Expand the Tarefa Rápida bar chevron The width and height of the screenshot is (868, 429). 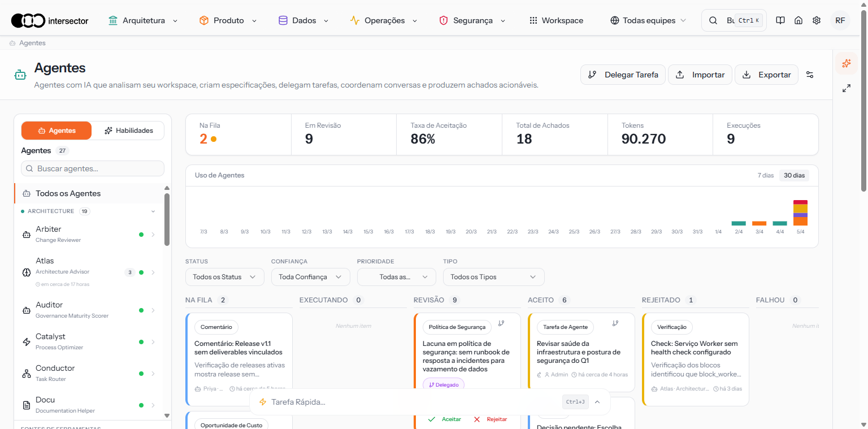pos(597,402)
